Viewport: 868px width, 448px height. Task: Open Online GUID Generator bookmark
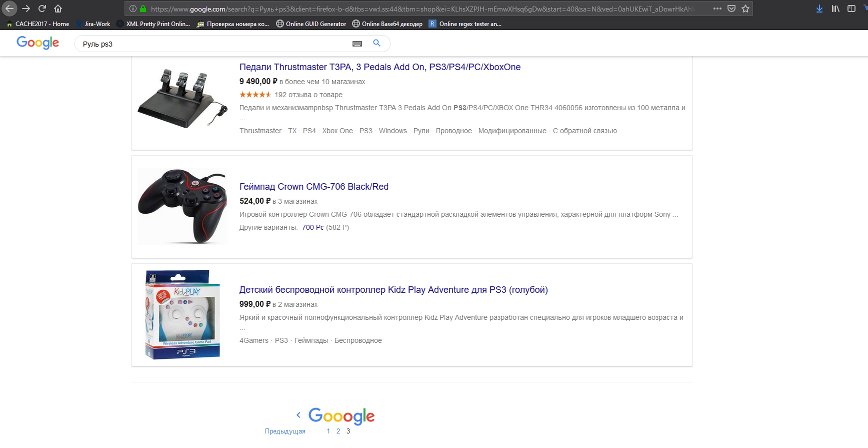[x=311, y=24]
